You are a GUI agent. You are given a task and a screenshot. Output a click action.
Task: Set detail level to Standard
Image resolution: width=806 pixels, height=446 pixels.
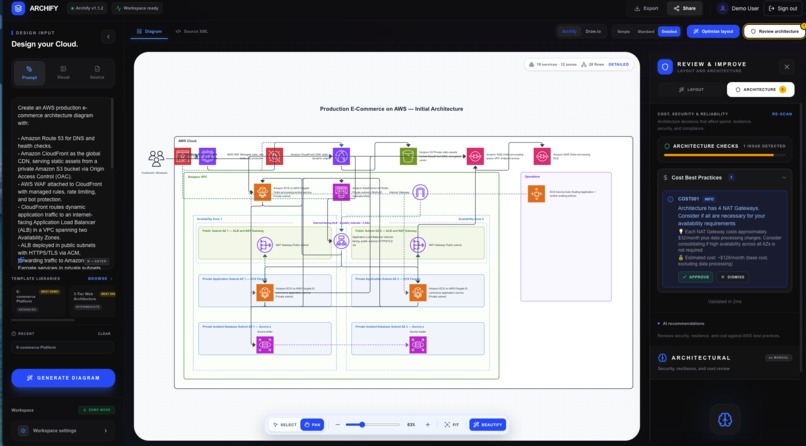click(646, 31)
